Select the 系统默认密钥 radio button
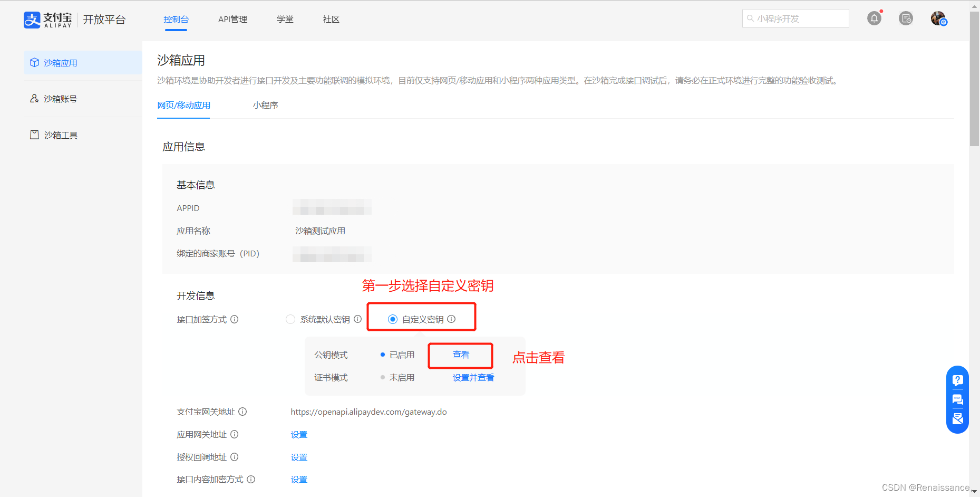This screenshot has height=497, width=980. point(290,319)
